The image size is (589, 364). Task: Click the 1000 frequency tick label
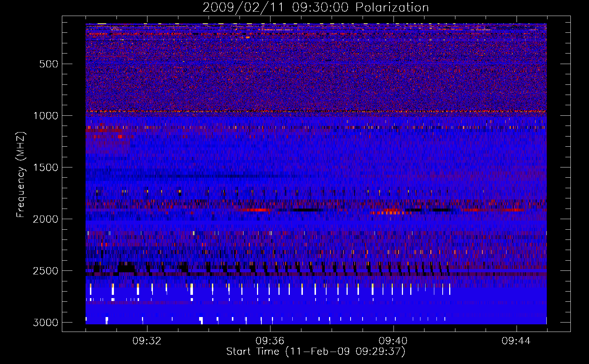pos(46,116)
